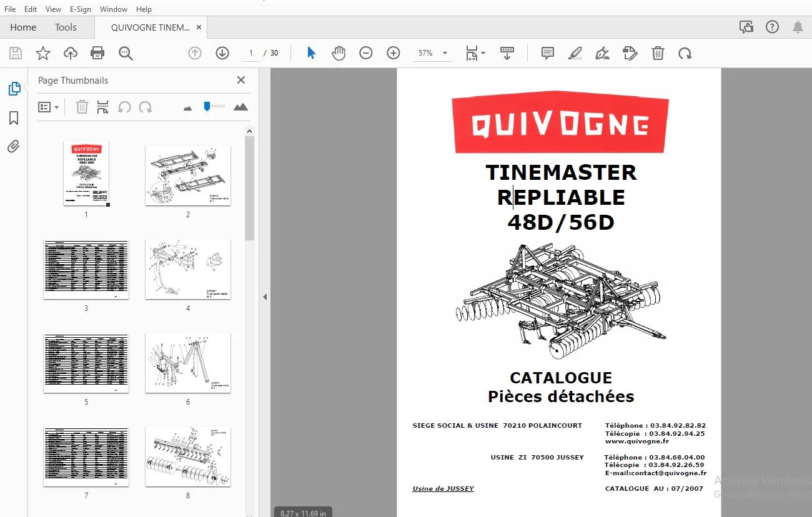The height and width of the screenshot is (517, 812).
Task: Switch to the Home tab
Action: [x=23, y=27]
